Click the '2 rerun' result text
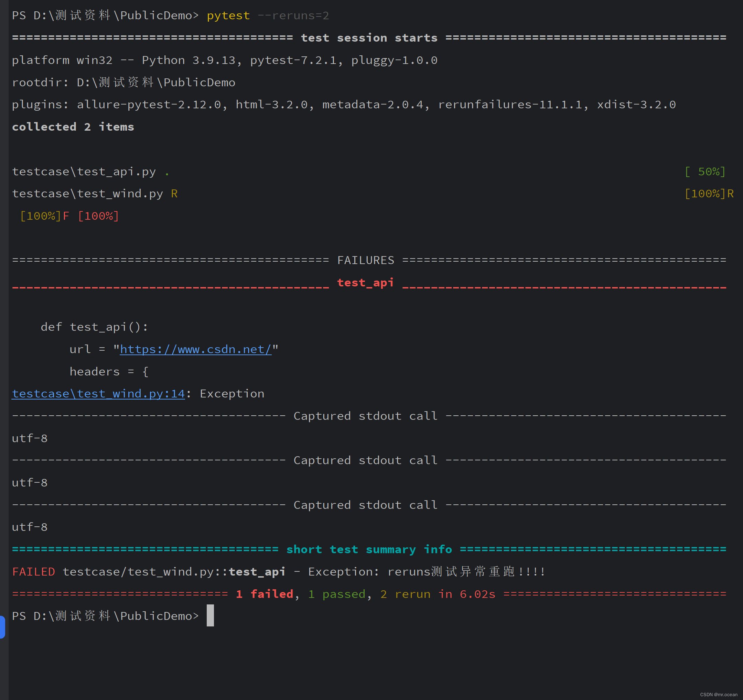This screenshot has height=700, width=743. pos(405,594)
